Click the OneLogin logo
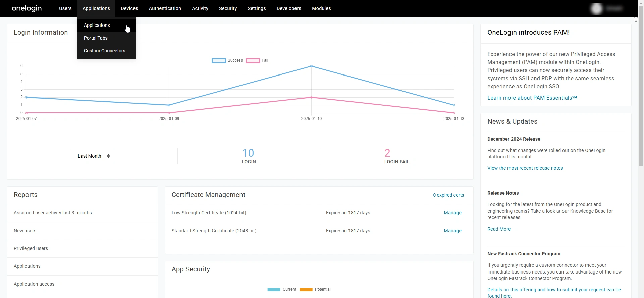Viewport: 644px width, 298px height. point(27,8)
